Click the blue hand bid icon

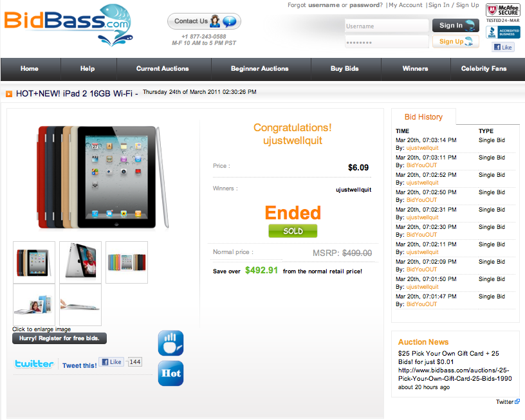coord(170,343)
